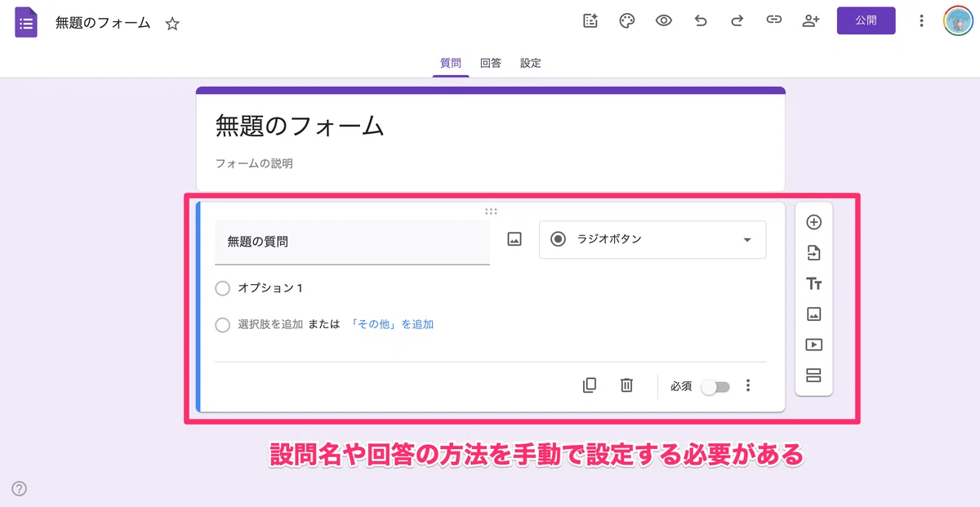
Task: Undo the last action
Action: click(701, 21)
